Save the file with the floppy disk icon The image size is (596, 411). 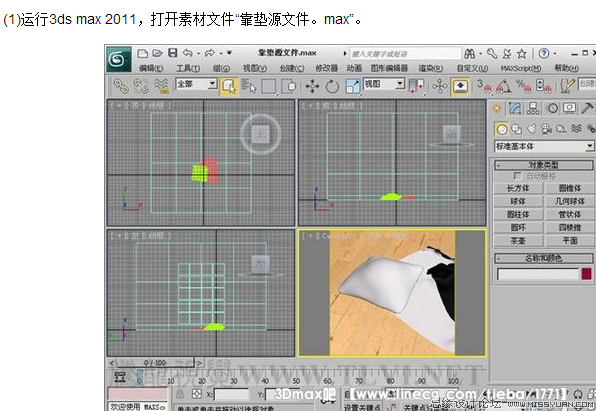[173, 53]
